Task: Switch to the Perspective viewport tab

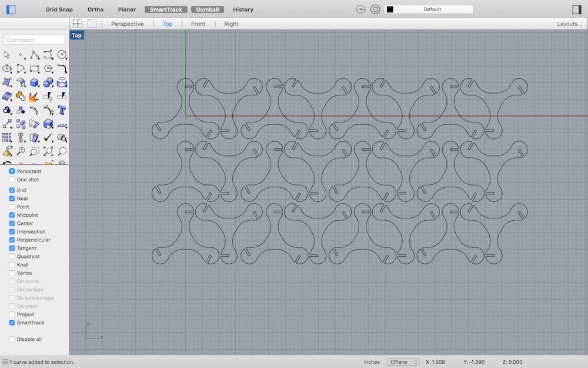Action: coord(127,24)
